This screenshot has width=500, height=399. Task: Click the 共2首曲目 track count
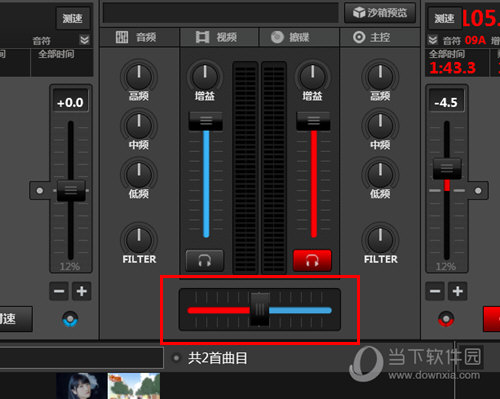tap(218, 358)
